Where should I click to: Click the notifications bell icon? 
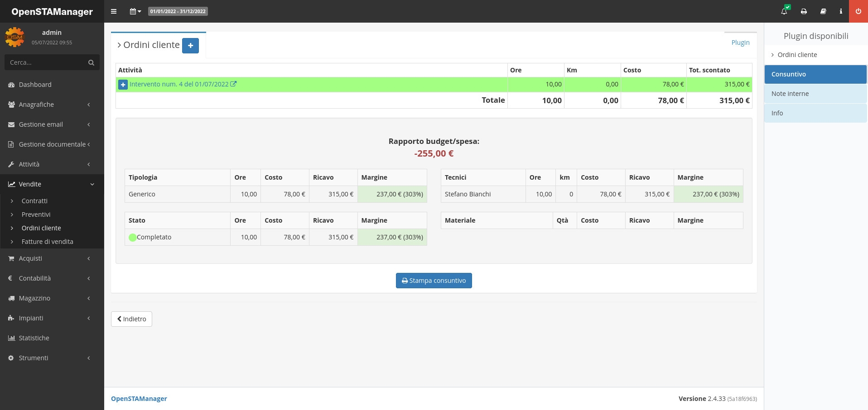tap(784, 11)
